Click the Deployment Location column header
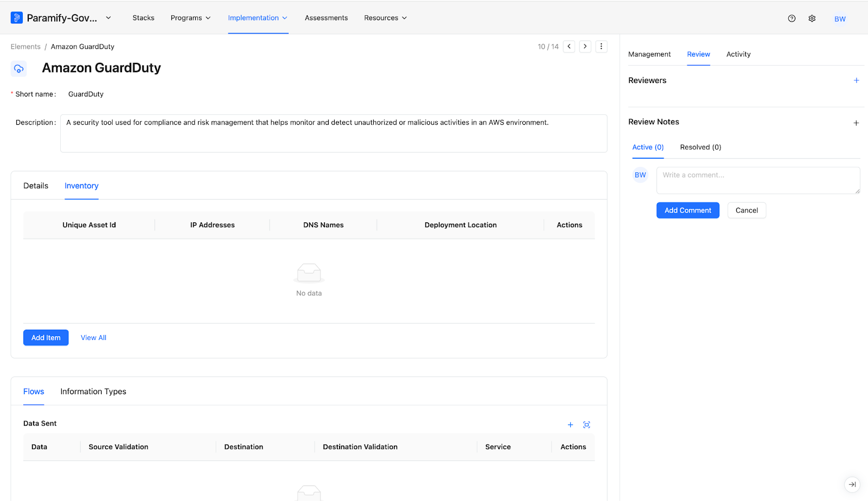 pos(461,225)
